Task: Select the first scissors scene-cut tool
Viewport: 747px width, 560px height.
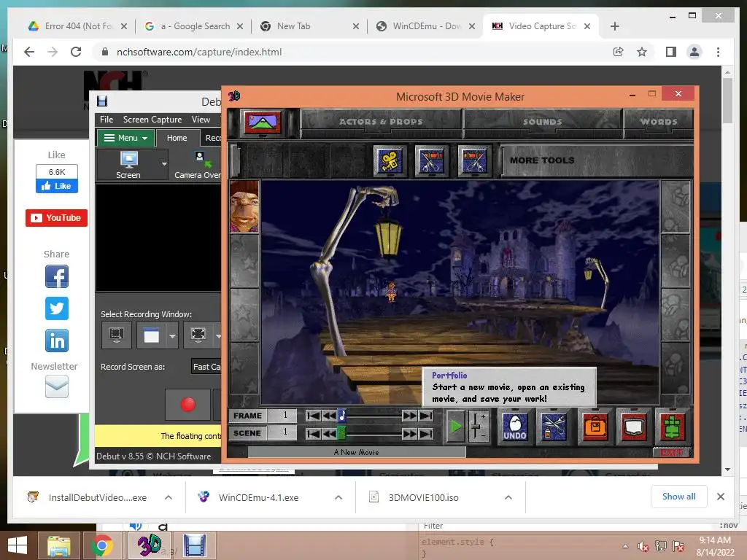Action: (432, 160)
